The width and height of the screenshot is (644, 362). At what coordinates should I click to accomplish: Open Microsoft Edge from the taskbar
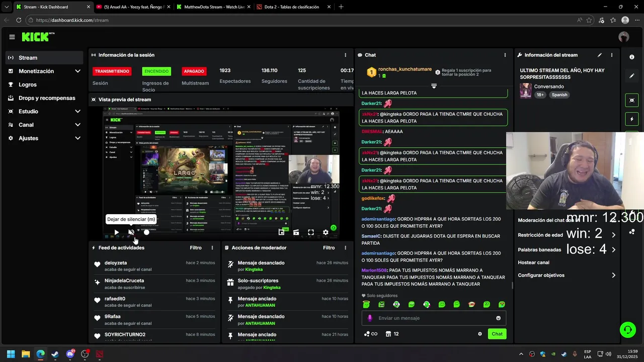[40, 354]
